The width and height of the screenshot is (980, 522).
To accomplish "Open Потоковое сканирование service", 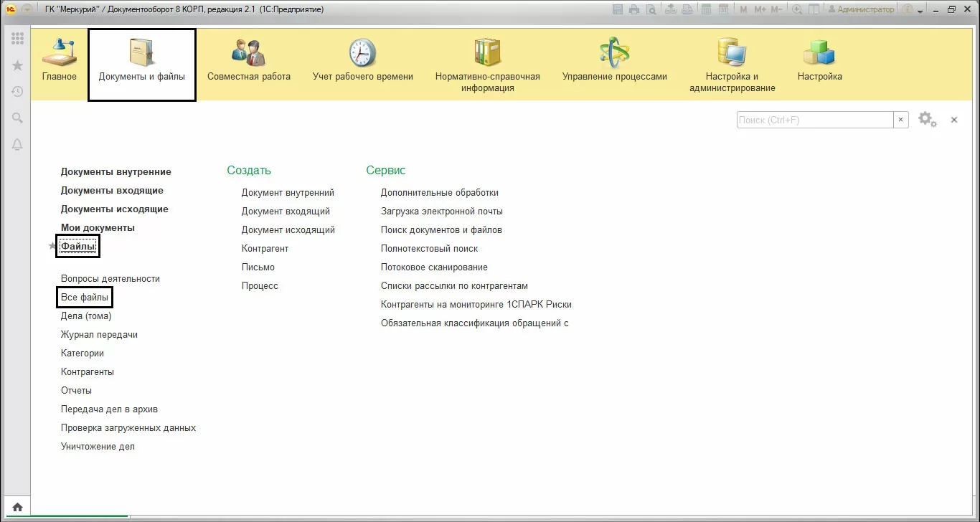I will tap(434, 267).
